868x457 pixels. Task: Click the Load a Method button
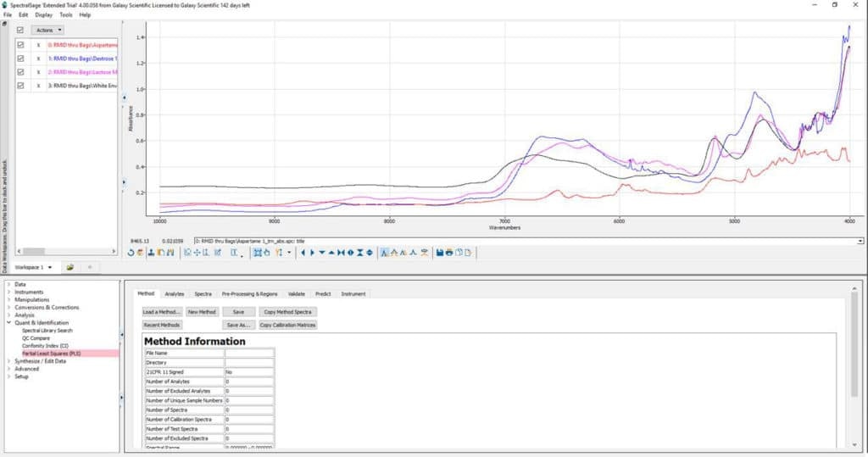tap(161, 312)
